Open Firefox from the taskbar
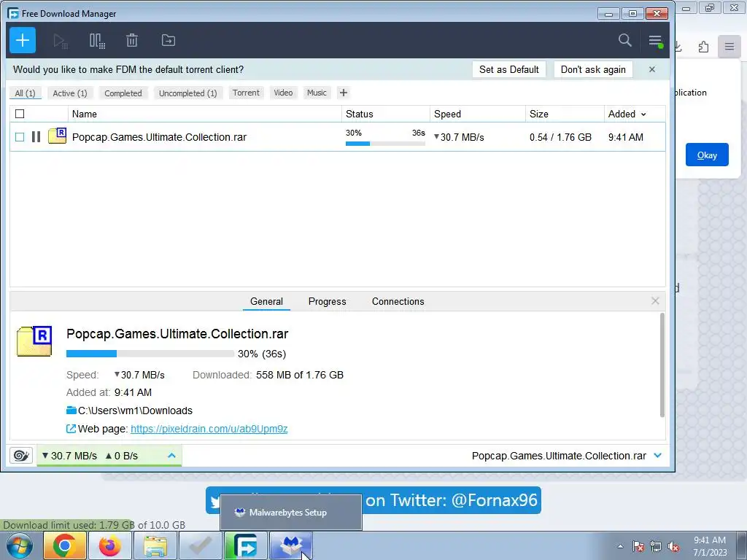 pos(109,545)
